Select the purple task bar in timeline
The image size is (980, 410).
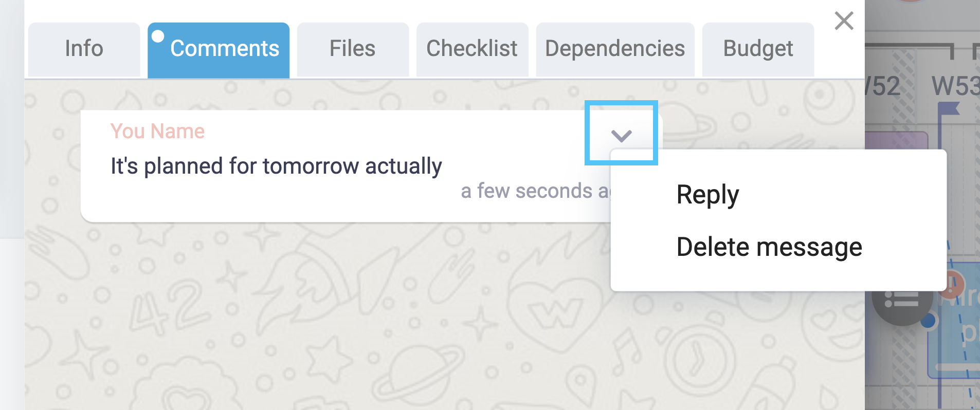[x=896, y=141]
